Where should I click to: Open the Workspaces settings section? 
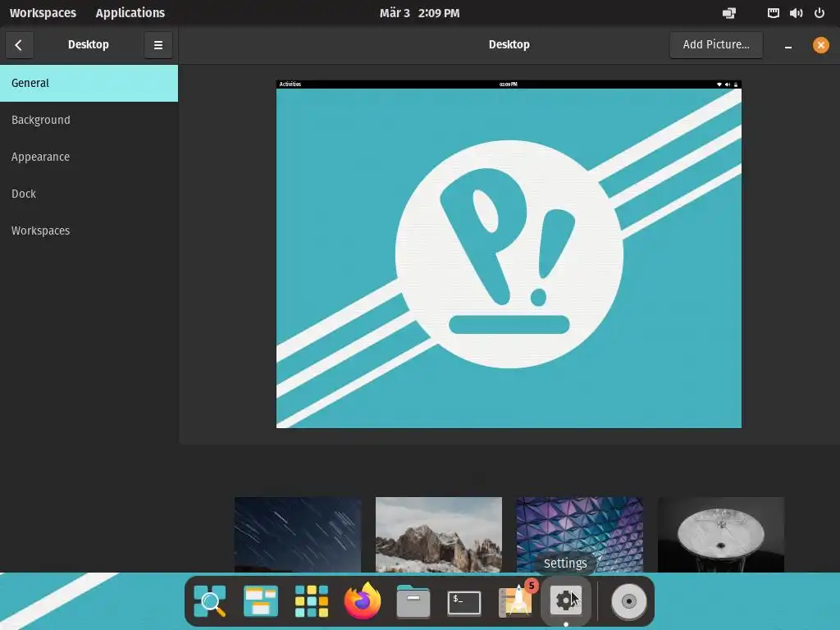[x=89, y=231]
